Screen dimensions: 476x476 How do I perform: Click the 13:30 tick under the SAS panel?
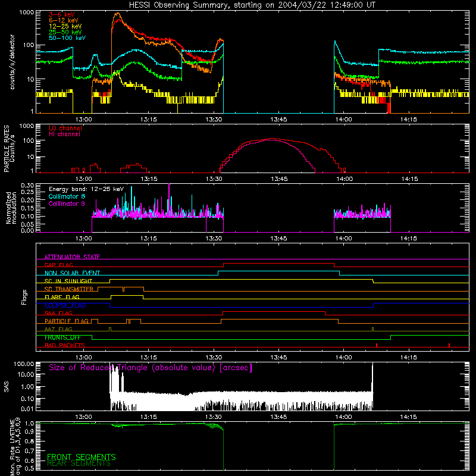pyautogui.click(x=214, y=417)
